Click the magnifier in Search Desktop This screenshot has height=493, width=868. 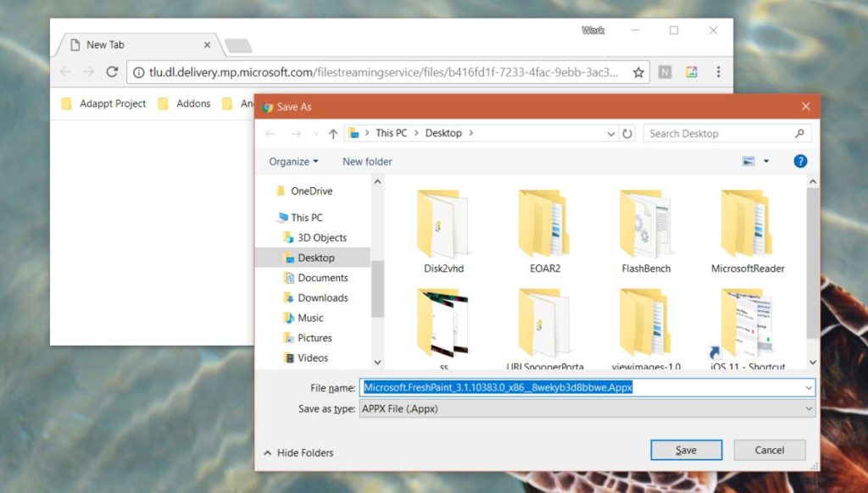(x=799, y=133)
